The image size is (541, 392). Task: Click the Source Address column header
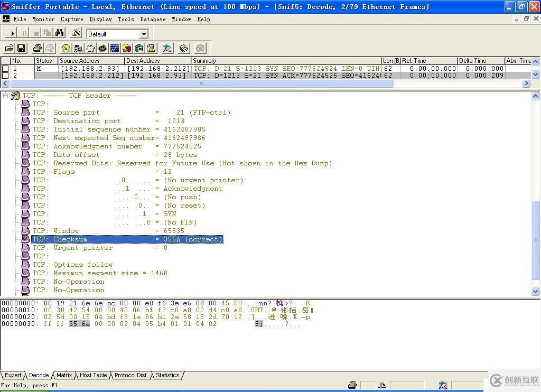click(x=91, y=61)
